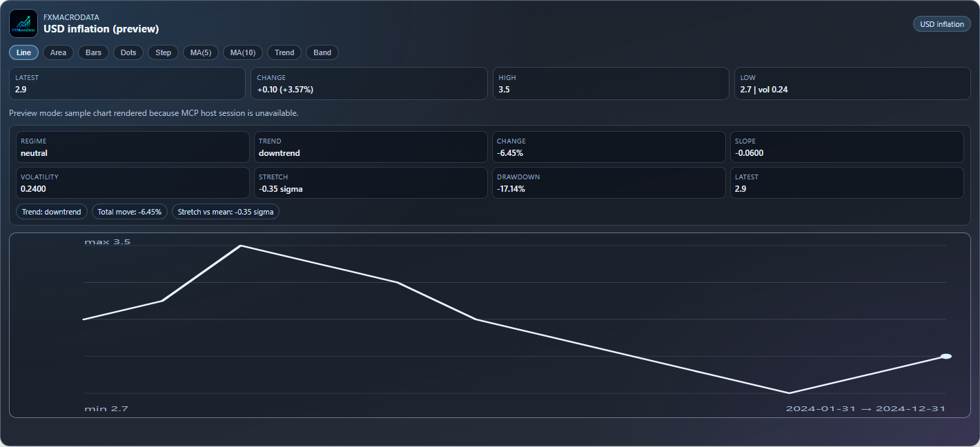The height and width of the screenshot is (447, 980).
Task: Toggle the Band overlay
Action: click(322, 52)
